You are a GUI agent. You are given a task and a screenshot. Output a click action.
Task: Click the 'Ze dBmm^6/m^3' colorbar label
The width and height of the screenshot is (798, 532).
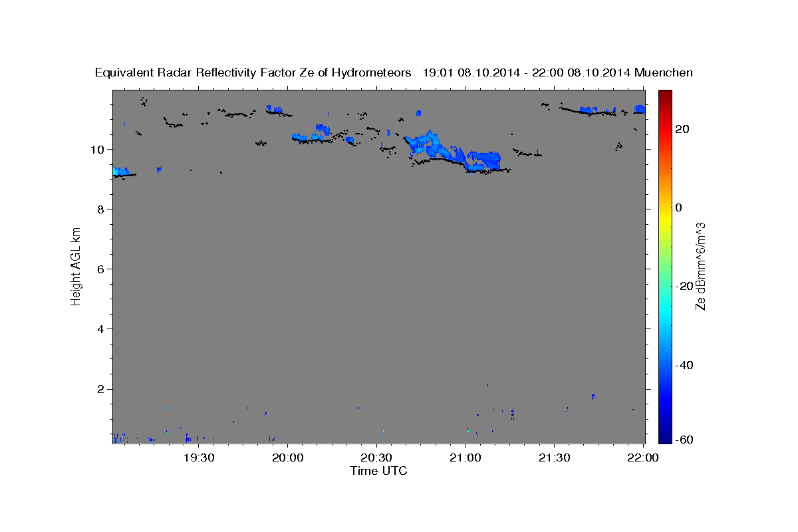(x=700, y=266)
